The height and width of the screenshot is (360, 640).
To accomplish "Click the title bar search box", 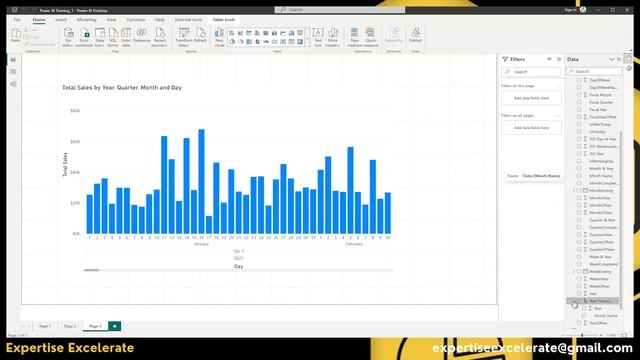I will [340, 9].
